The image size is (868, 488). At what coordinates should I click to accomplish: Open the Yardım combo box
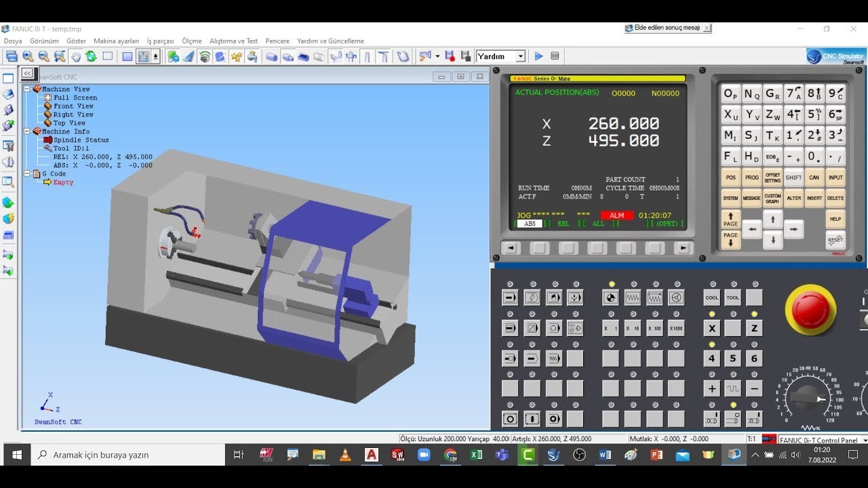click(500, 56)
